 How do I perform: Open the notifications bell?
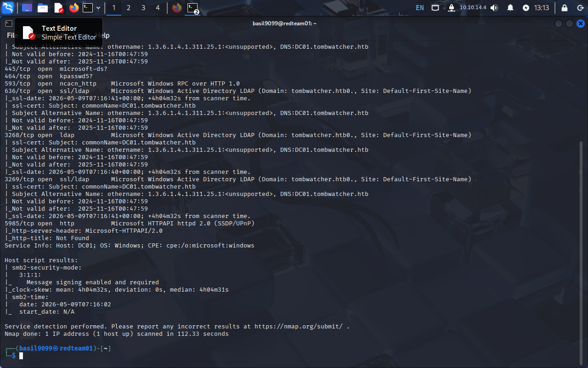point(510,8)
